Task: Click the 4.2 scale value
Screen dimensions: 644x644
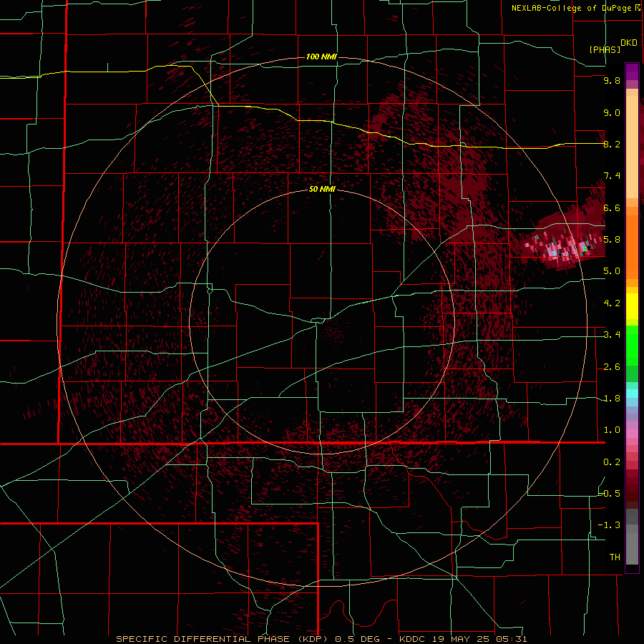Action: (612, 303)
